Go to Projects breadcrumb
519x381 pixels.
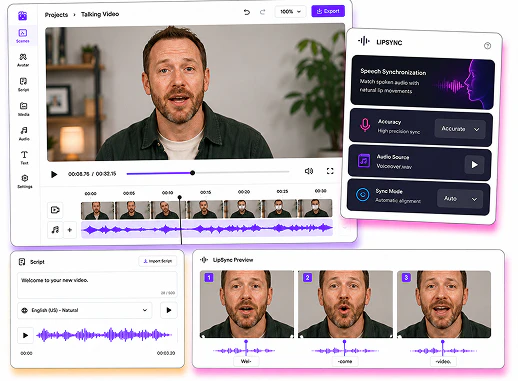click(x=56, y=15)
